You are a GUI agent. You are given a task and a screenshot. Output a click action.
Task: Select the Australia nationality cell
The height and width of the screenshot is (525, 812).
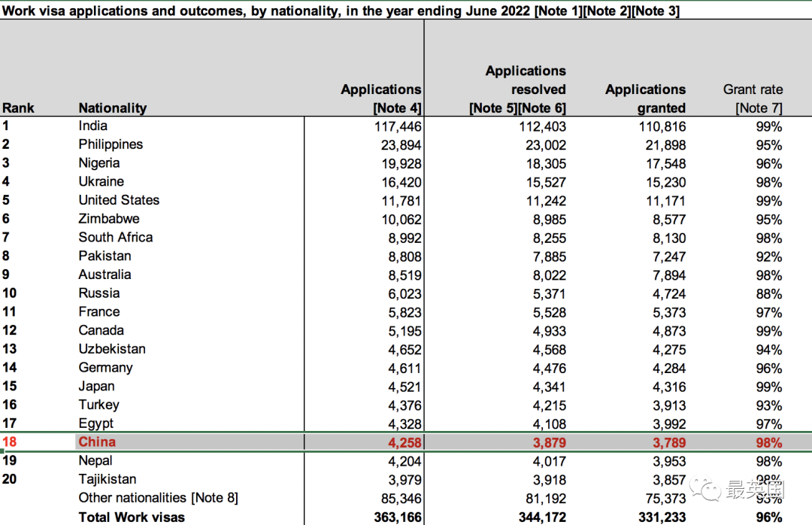tap(105, 275)
